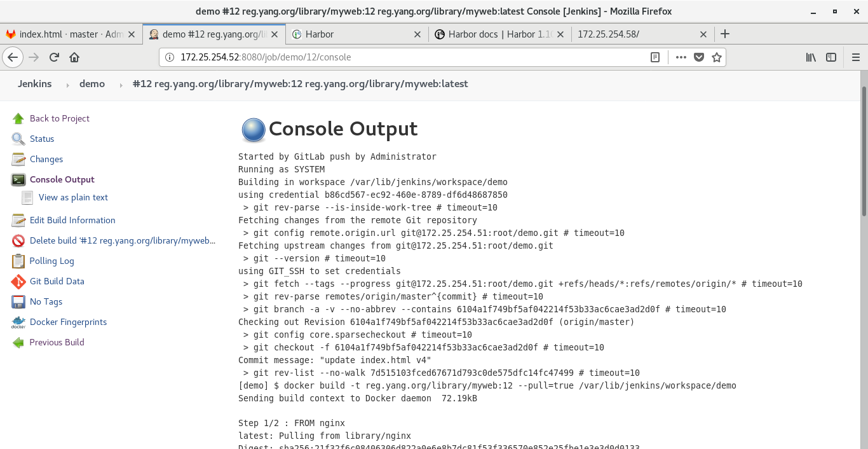Viewport: 868px width, 449px height.
Task: Reload the current page
Action: [x=54, y=57]
